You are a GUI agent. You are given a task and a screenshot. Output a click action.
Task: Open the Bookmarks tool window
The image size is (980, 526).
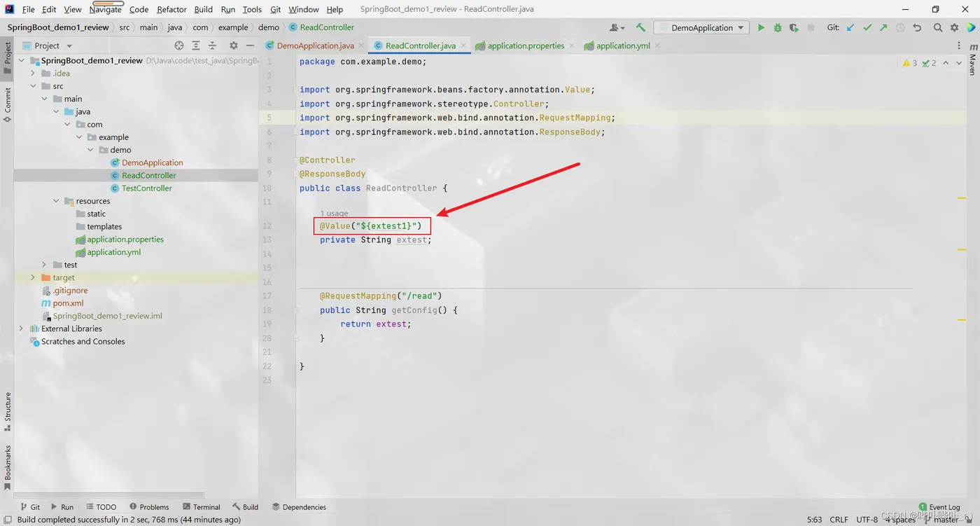click(x=7, y=468)
